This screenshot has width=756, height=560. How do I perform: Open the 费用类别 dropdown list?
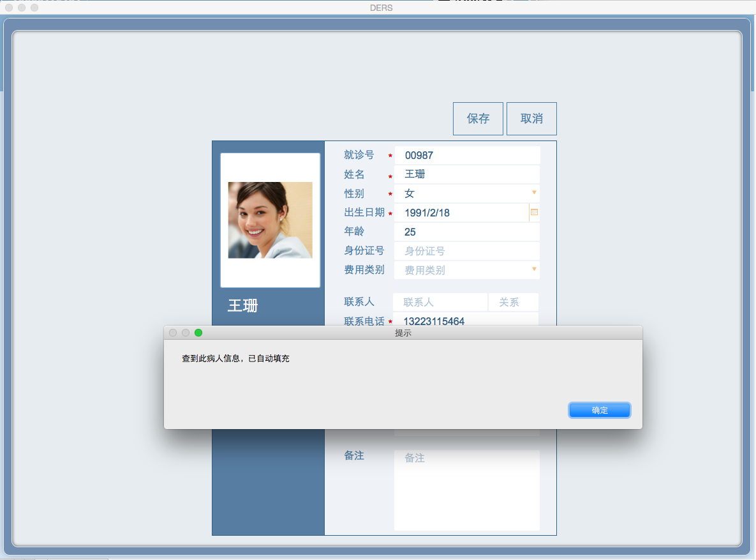(x=534, y=269)
